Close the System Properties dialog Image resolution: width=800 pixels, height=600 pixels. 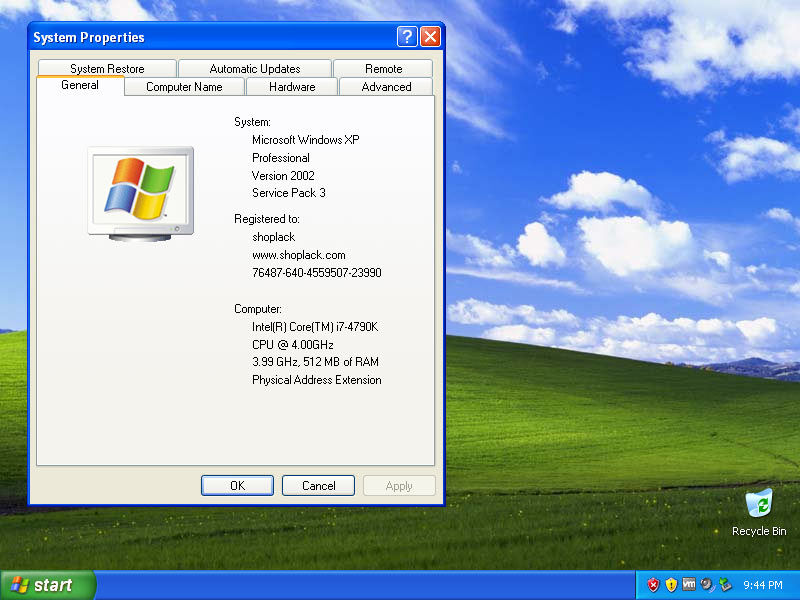click(x=431, y=37)
